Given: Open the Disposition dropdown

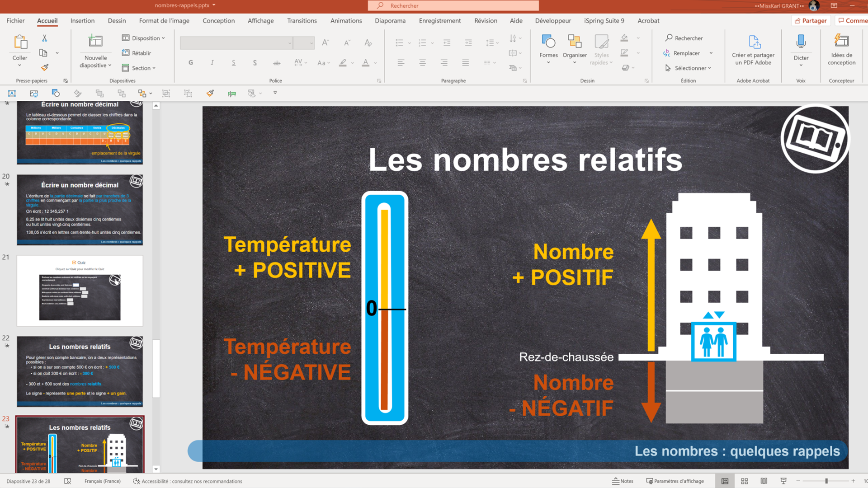Looking at the screenshot, I should click(143, 38).
